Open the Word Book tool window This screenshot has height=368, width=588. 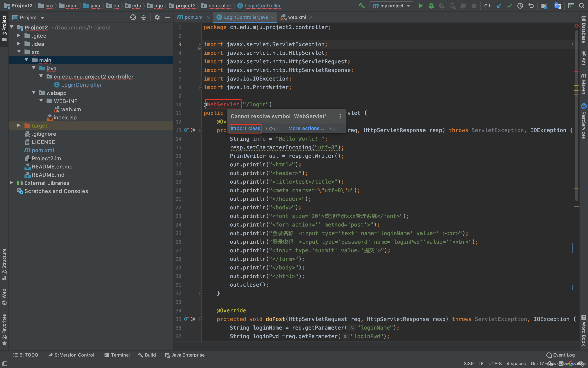584,330
